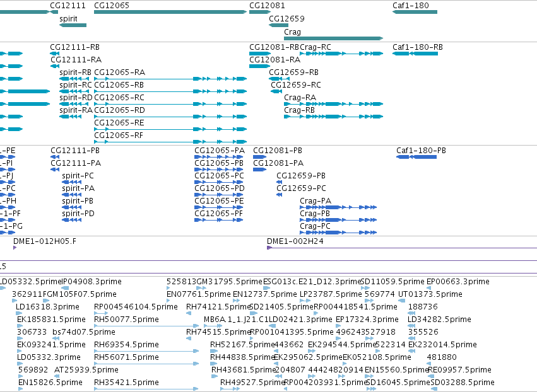537x392 pixels.
Task: Select the CG12081-RA transcript label
Action: click(275, 60)
